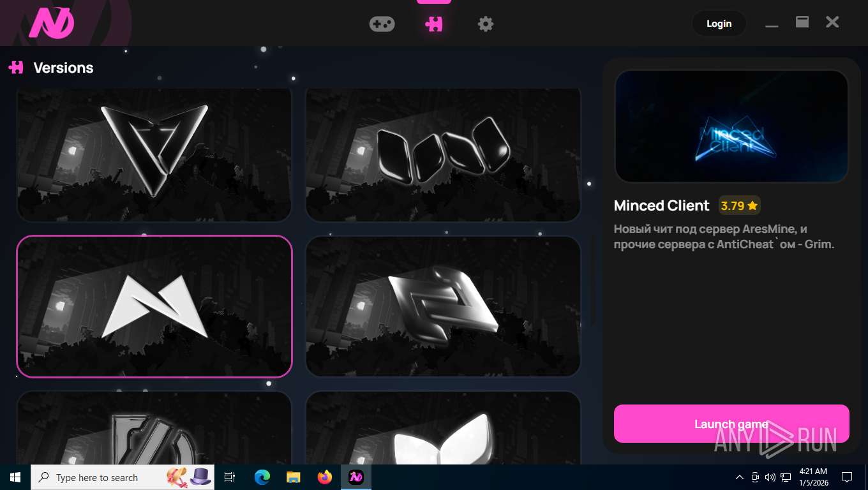
Task: Click the Login button
Action: click(719, 24)
